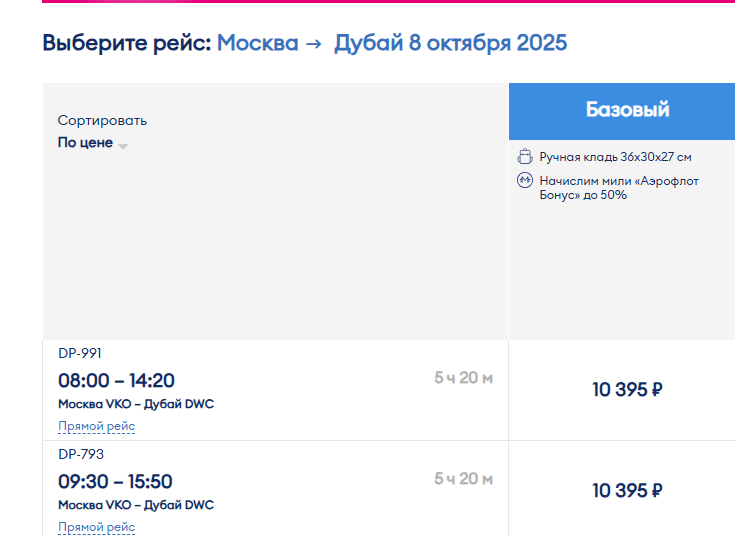The width and height of the screenshot is (735, 536).
Task: Click the route arrow between Москва and Дубай
Action: point(314,44)
